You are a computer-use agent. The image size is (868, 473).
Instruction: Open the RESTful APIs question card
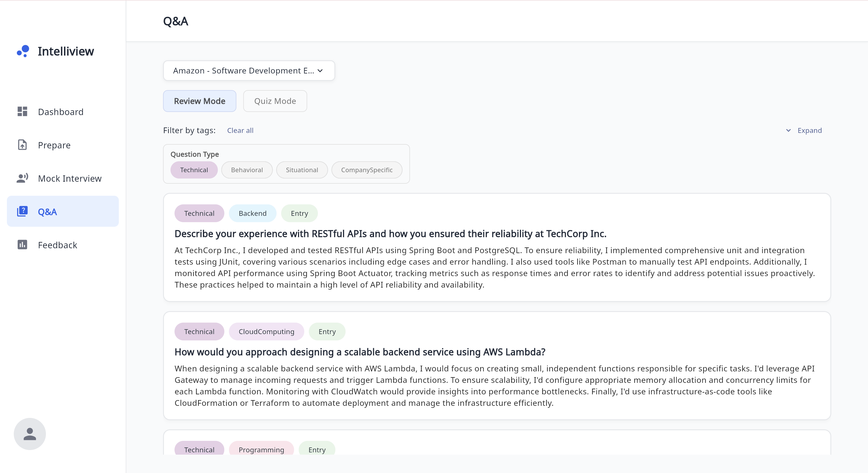point(390,234)
